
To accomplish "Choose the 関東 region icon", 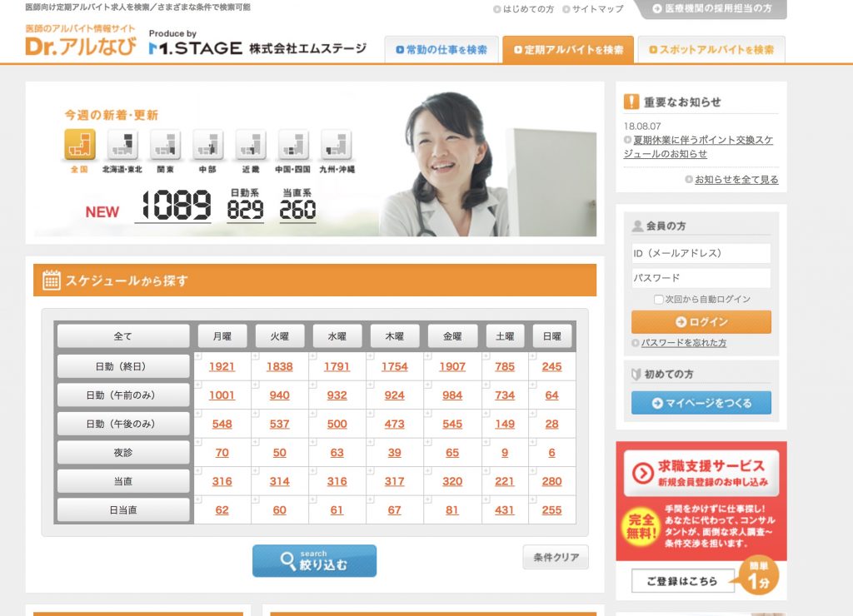I will 165,145.
